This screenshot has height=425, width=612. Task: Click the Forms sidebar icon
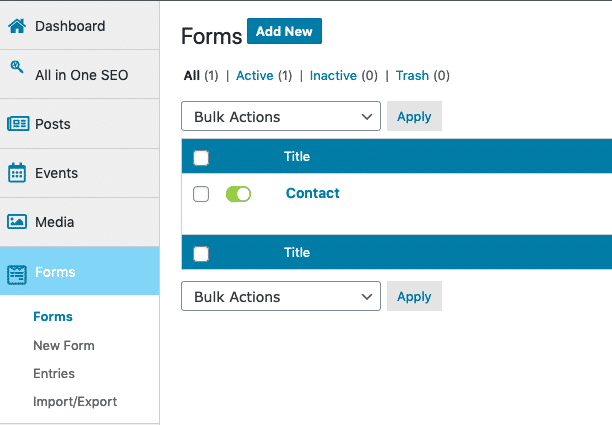tap(17, 275)
